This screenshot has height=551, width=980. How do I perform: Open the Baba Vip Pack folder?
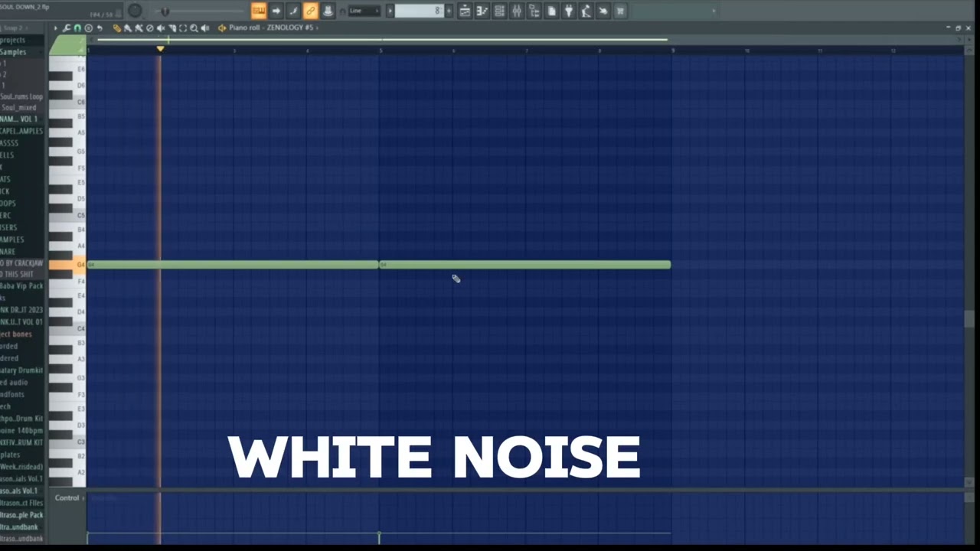point(21,285)
